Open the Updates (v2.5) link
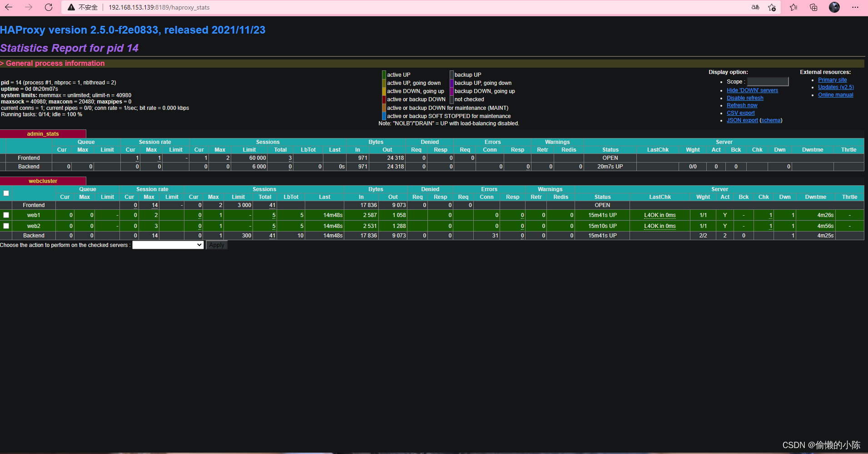868x454 pixels. point(836,87)
